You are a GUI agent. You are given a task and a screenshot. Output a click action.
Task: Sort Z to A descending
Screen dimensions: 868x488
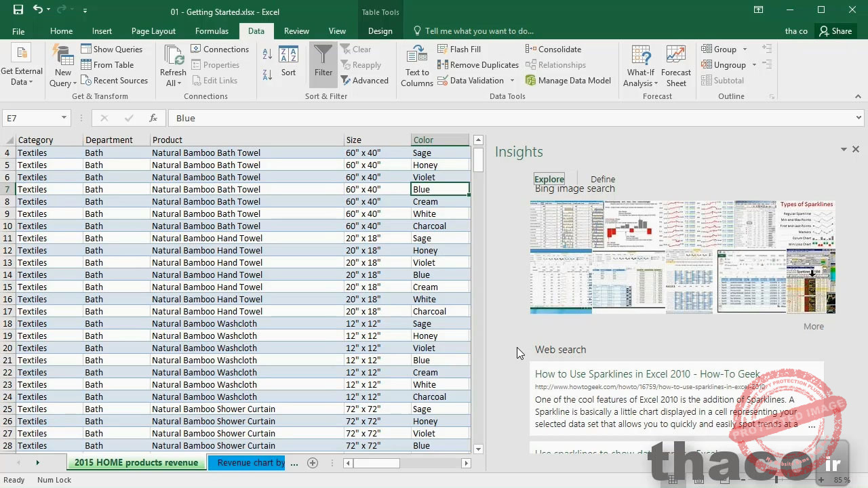point(267,74)
